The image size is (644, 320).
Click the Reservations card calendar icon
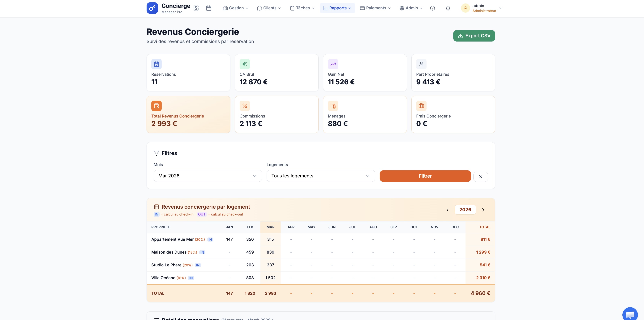pyautogui.click(x=157, y=64)
